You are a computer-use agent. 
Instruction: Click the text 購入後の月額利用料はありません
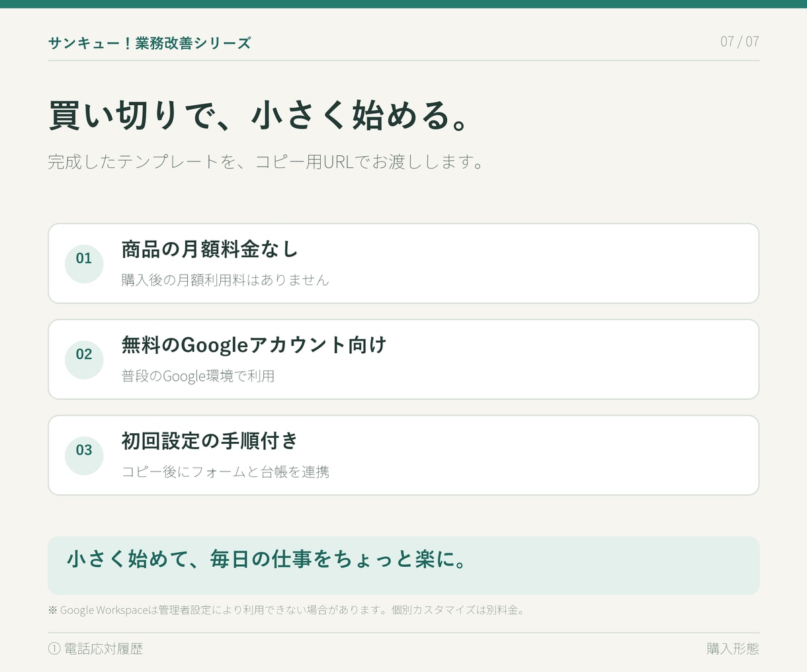[225, 280]
